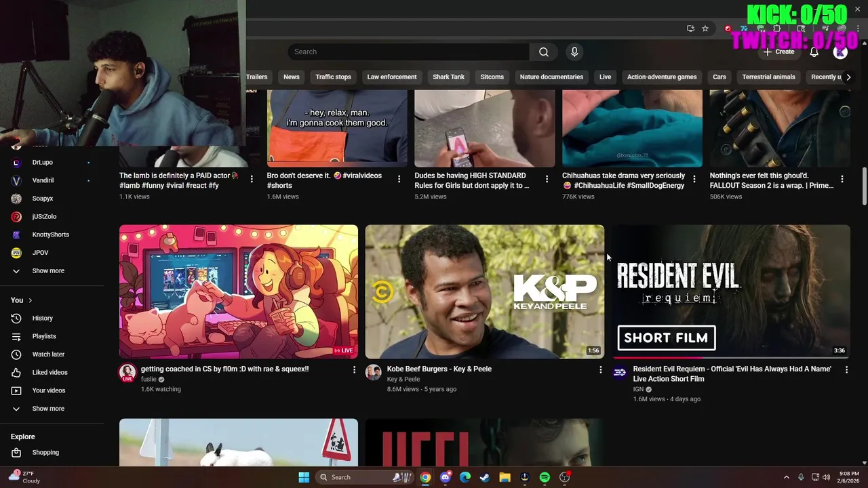Open the DrLupo subscription channel
This screenshot has height=488, width=868.
(x=42, y=163)
